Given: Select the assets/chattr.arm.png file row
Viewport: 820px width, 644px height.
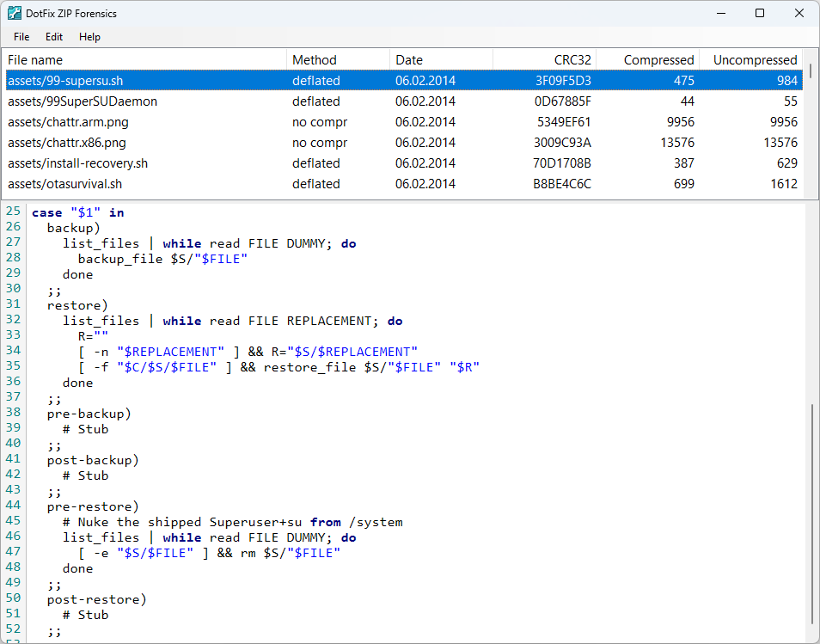Looking at the screenshot, I should [x=404, y=122].
